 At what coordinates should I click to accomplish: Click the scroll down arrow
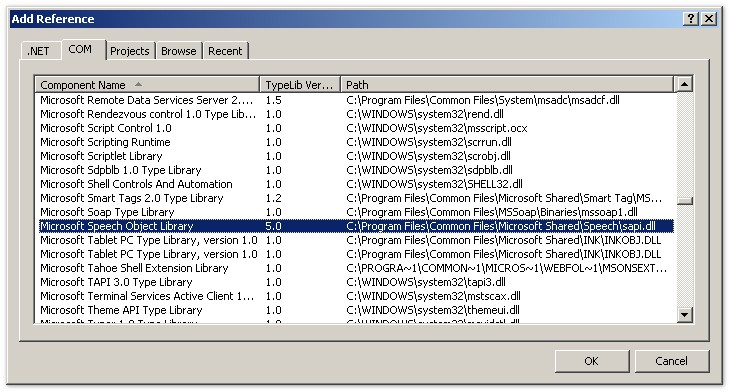click(x=684, y=315)
